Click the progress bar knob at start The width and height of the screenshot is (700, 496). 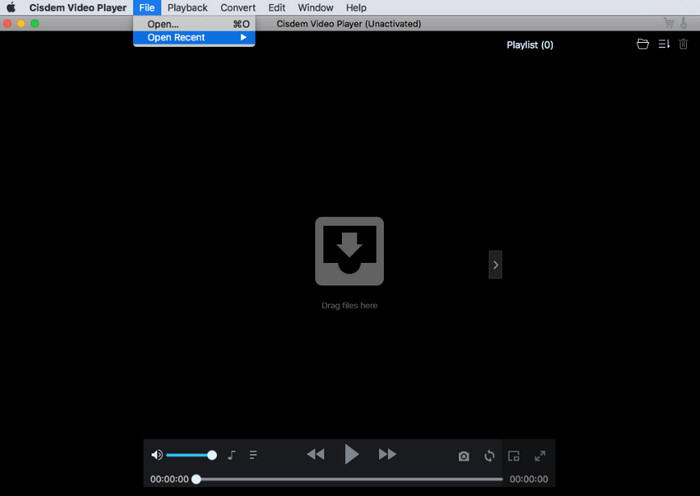[196, 479]
